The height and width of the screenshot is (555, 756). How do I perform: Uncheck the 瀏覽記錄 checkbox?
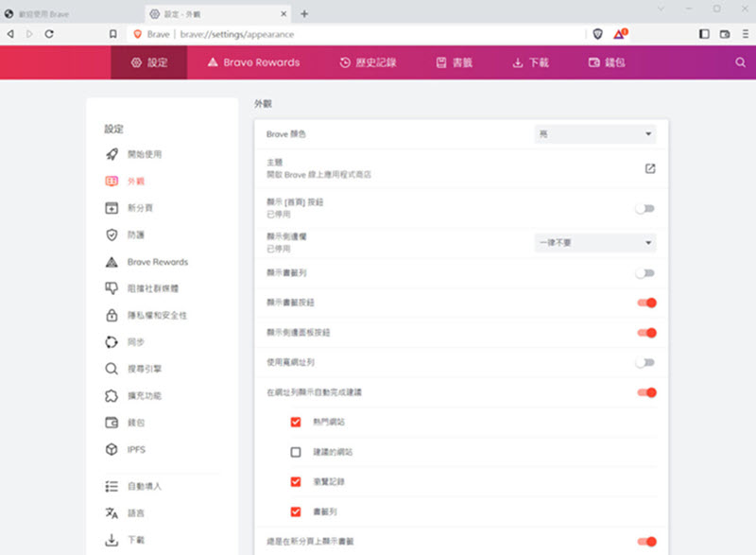point(296,481)
